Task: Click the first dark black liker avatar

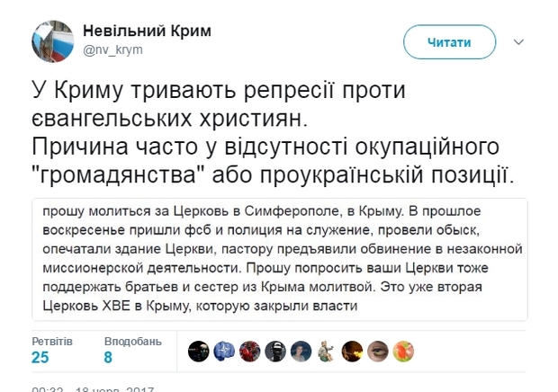Action: click(x=198, y=349)
